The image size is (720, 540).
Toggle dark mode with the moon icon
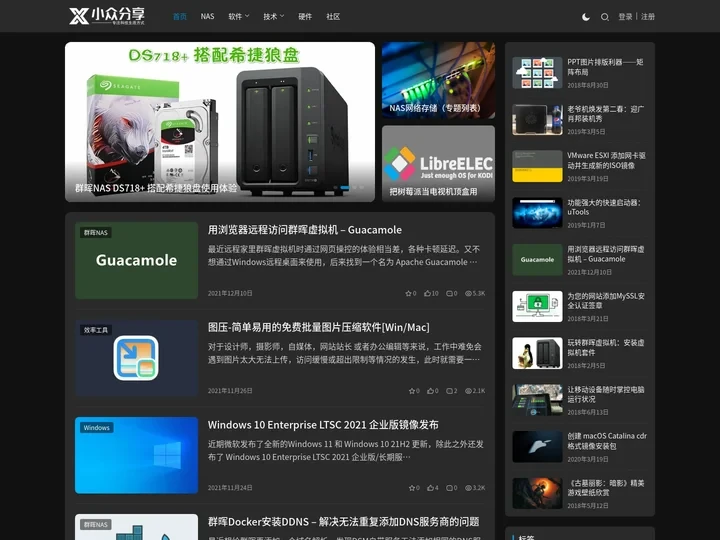point(586,17)
